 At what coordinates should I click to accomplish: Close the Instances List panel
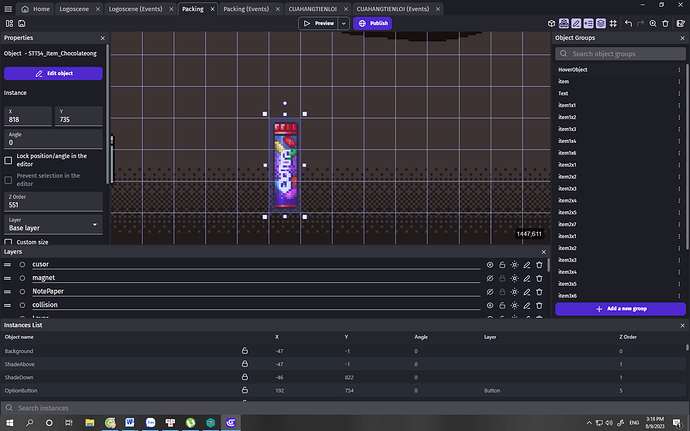(683, 325)
